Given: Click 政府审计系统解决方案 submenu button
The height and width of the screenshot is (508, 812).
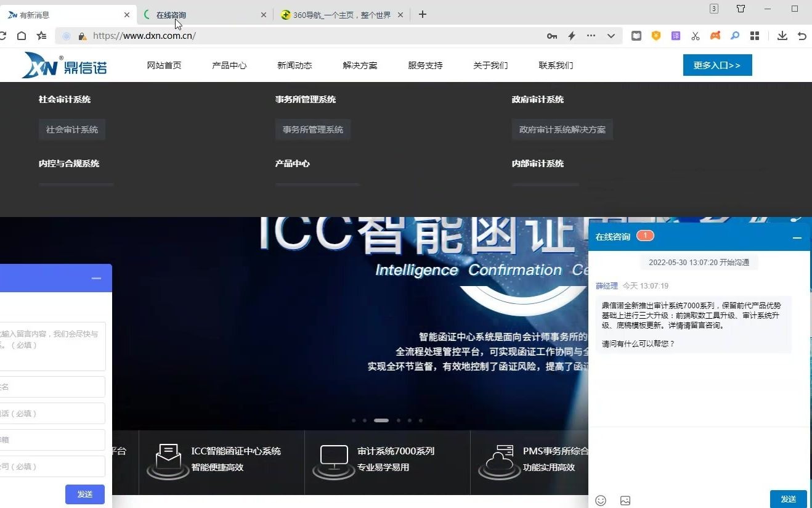Looking at the screenshot, I should [562, 129].
